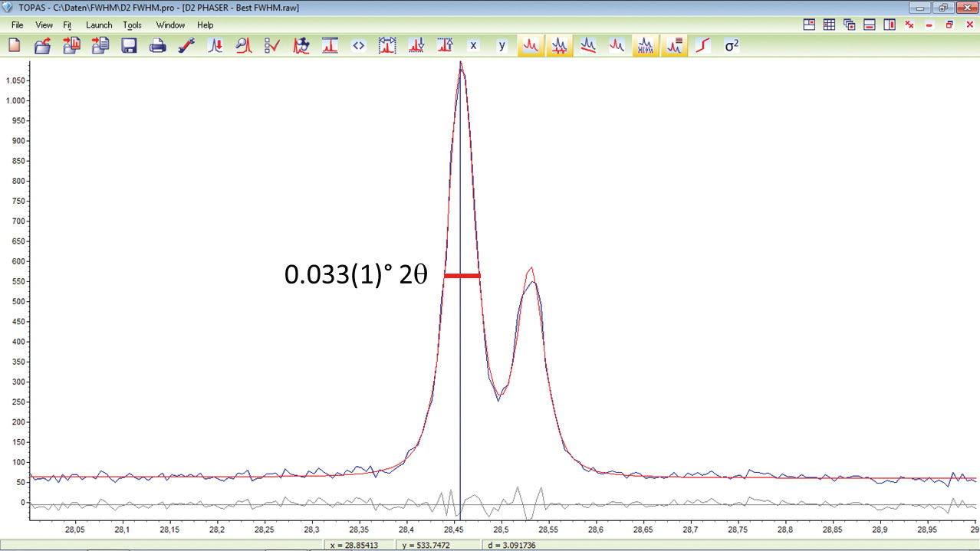Toggle the x axis button in toolbar
The width and height of the screenshot is (980, 551).
(x=473, y=46)
